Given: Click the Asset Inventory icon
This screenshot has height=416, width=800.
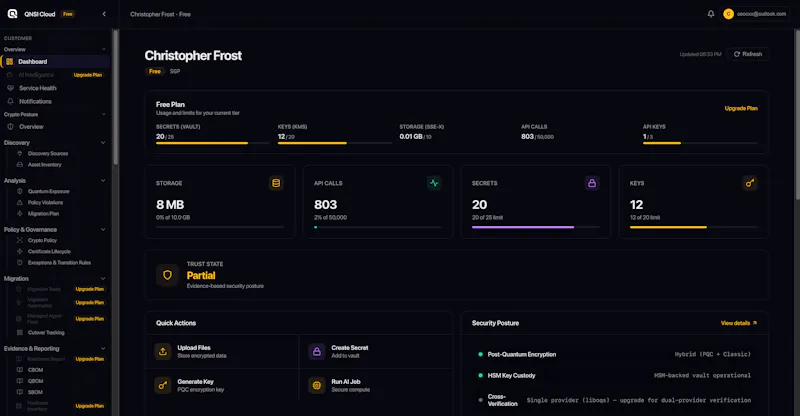Looking at the screenshot, I should 20,164.
